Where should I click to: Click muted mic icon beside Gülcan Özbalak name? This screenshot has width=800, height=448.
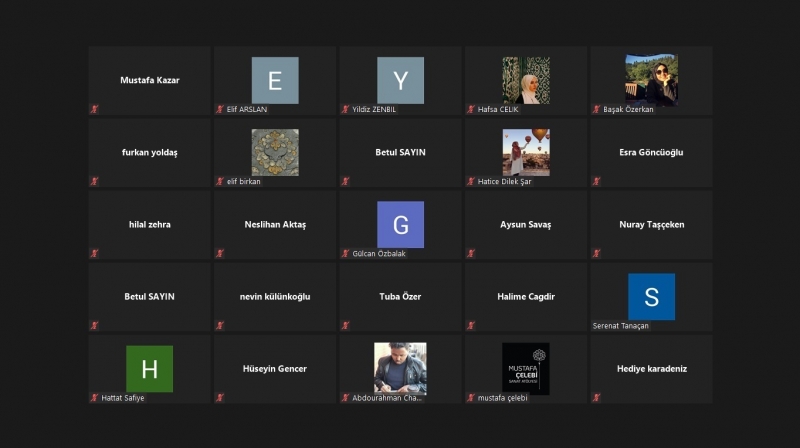tap(346, 253)
